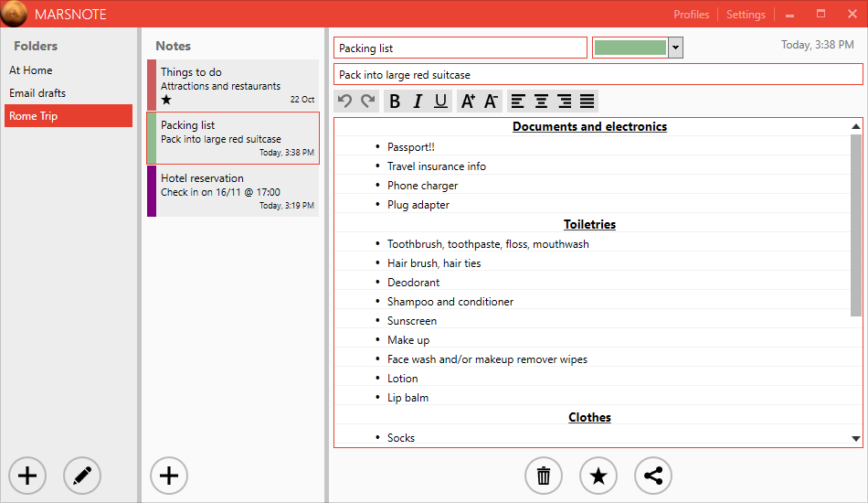The height and width of the screenshot is (503, 868).
Task: Open the Settings menu
Action: (x=746, y=15)
